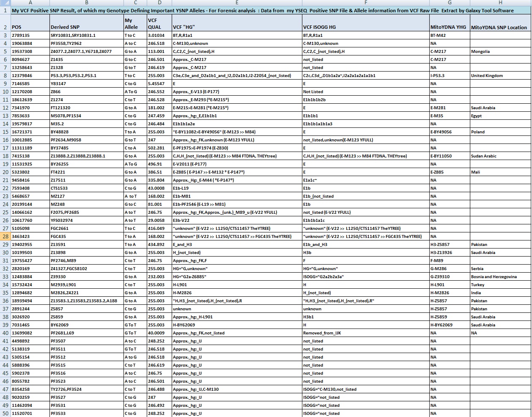The width and height of the screenshot is (532, 417).
Task: Click the 'VCF ISOGG HG' header cell
Action: (365, 23)
